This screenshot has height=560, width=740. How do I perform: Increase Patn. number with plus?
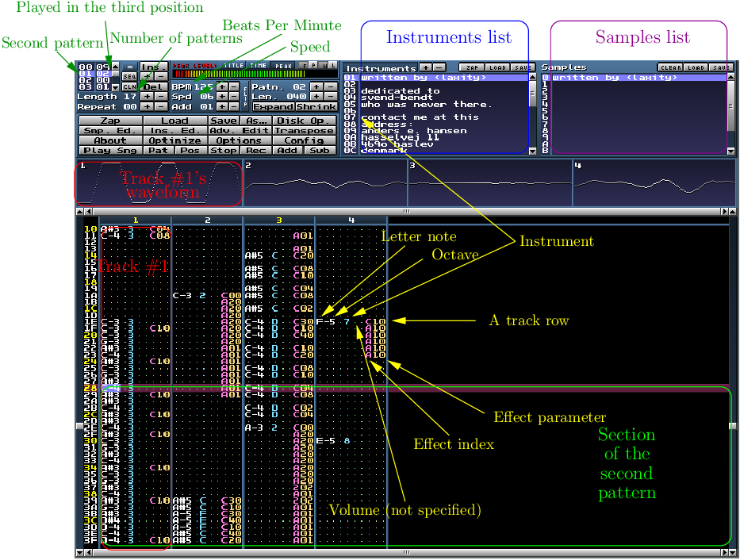(x=317, y=86)
